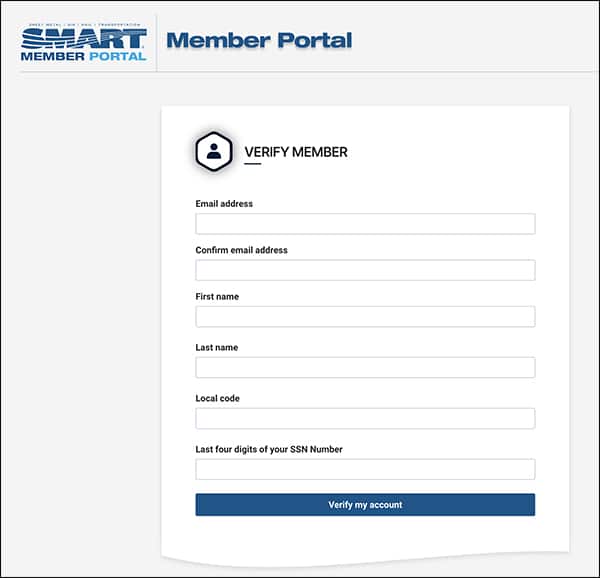Click the Last name label
This screenshot has width=600, height=578.
click(217, 347)
